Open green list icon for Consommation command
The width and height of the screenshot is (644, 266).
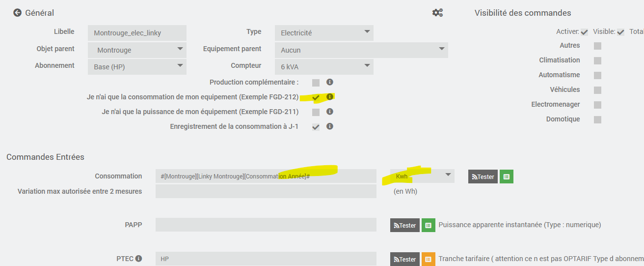[x=507, y=177]
